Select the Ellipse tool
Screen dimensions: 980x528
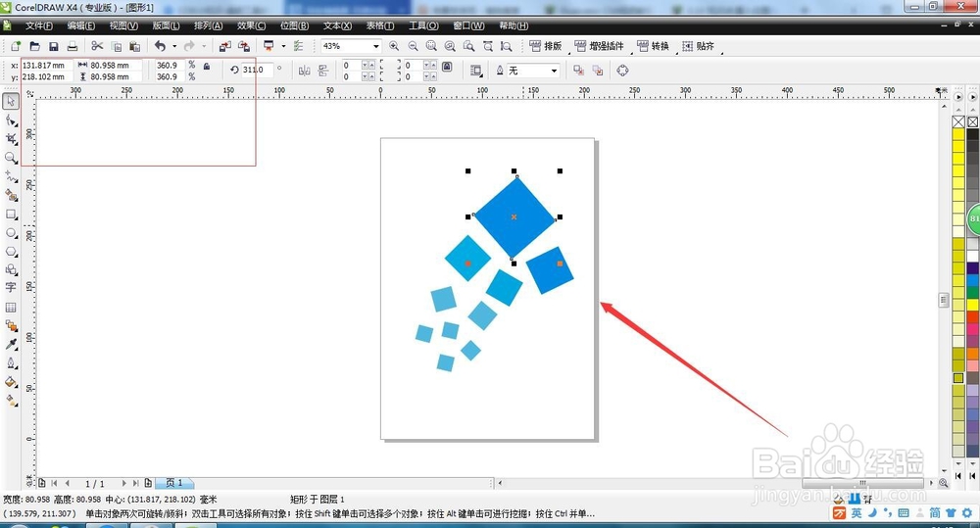(11, 233)
